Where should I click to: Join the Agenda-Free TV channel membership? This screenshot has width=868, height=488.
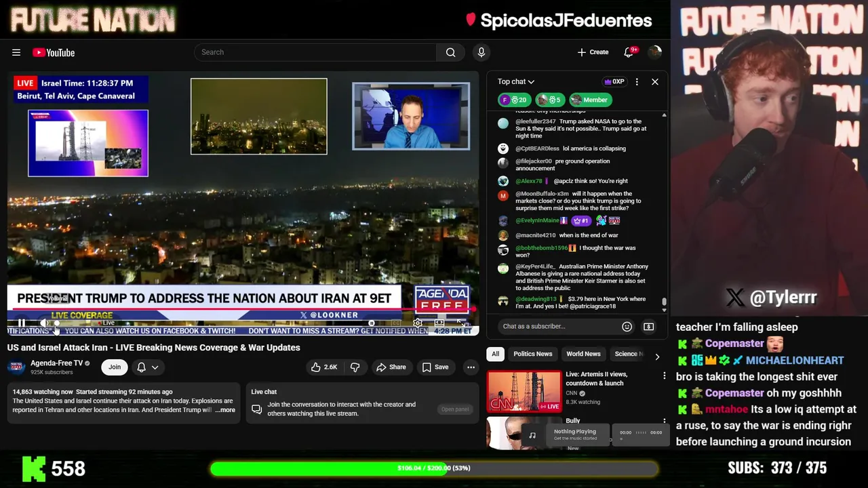coord(115,367)
